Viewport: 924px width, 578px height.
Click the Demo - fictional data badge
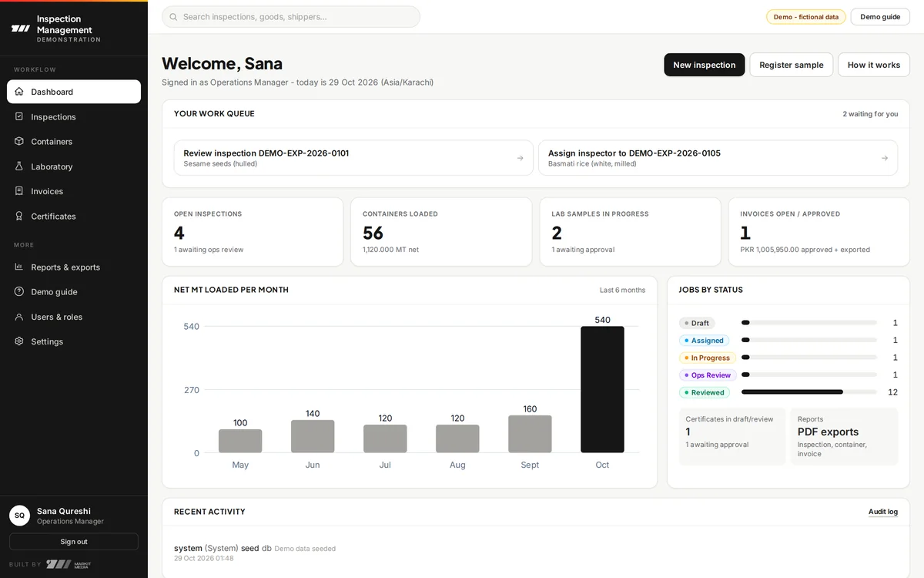pyautogui.click(x=805, y=17)
